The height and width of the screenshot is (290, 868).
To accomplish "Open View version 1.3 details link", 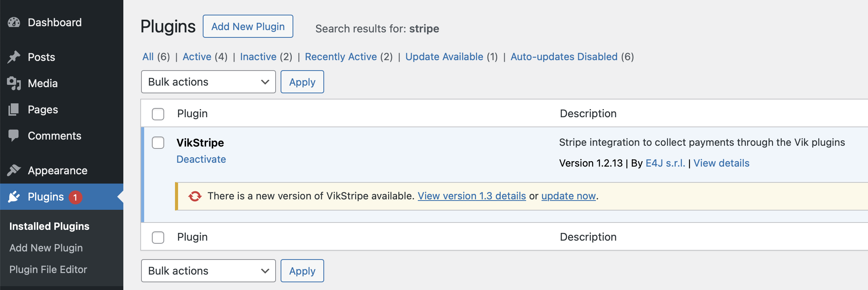I will [472, 196].
